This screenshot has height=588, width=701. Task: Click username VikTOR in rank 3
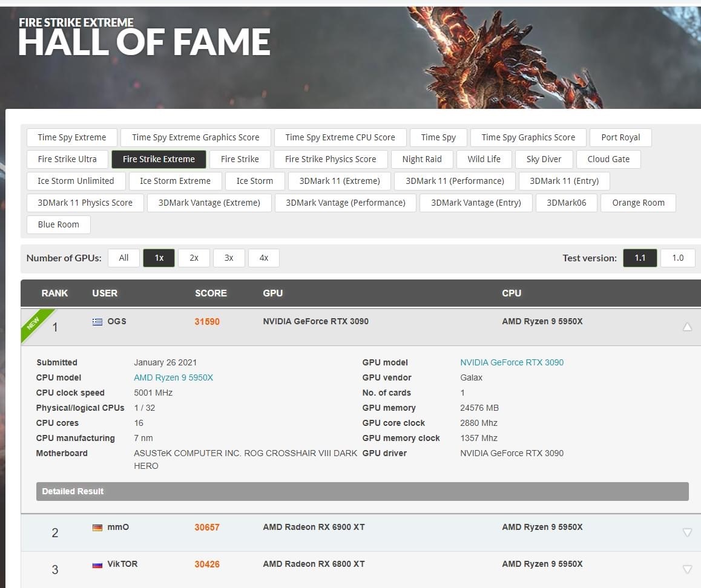122,564
